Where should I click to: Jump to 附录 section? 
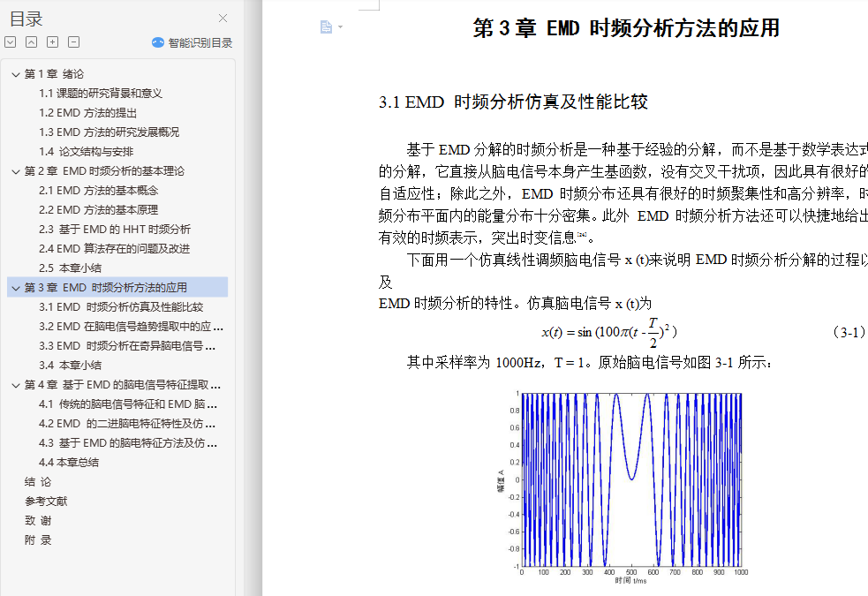pos(38,540)
